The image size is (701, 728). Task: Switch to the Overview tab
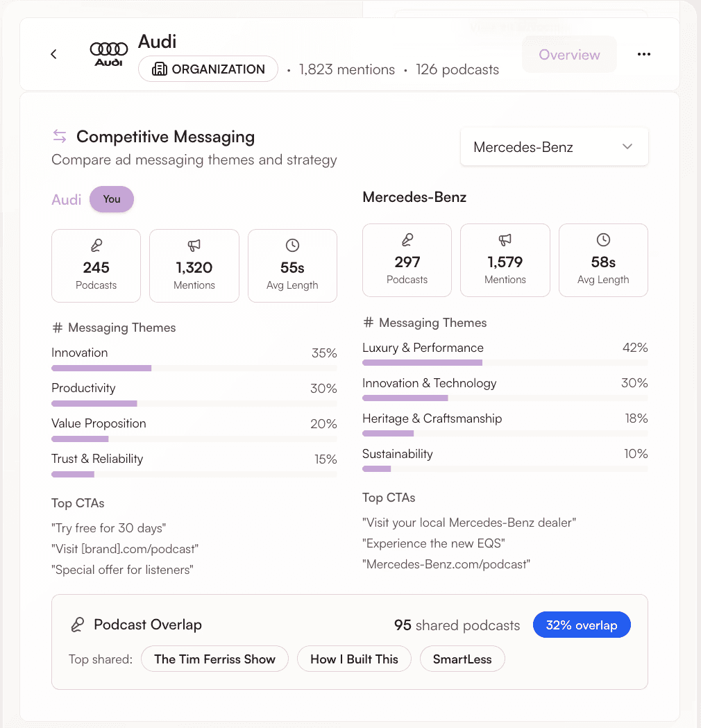coord(569,54)
